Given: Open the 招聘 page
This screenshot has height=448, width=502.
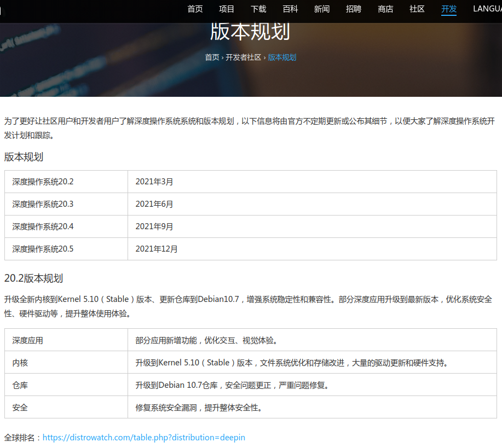Looking at the screenshot, I should pos(354,9).
